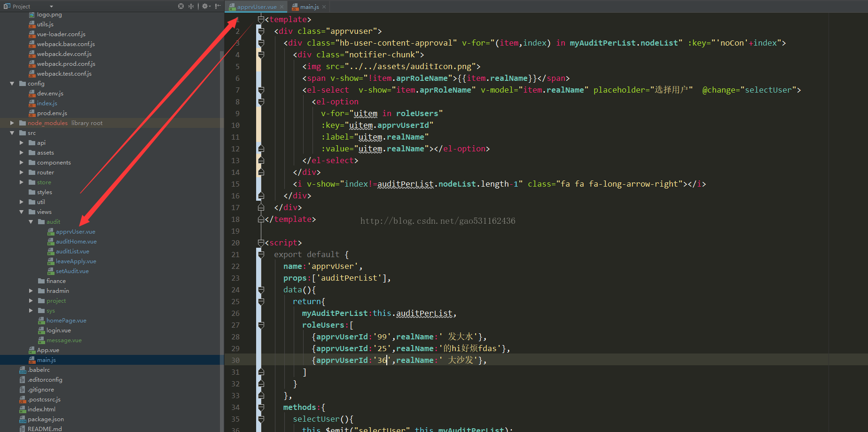Collapse the src folder
Viewport: 868px width, 432px height.
point(12,133)
